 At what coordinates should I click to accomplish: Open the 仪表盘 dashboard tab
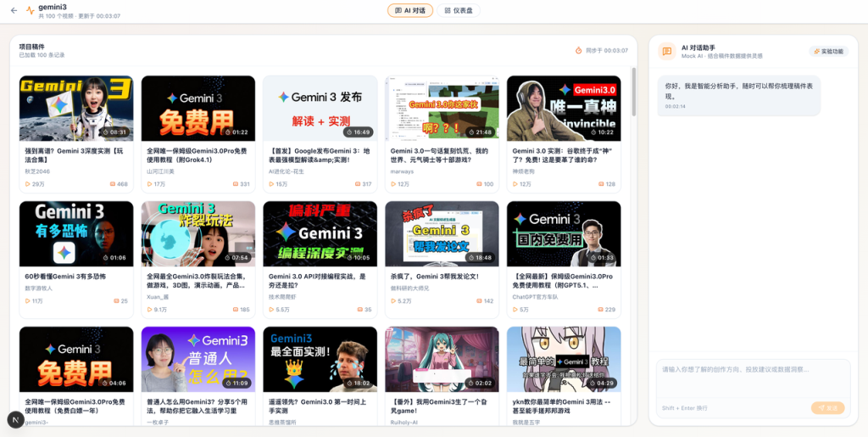coord(459,10)
